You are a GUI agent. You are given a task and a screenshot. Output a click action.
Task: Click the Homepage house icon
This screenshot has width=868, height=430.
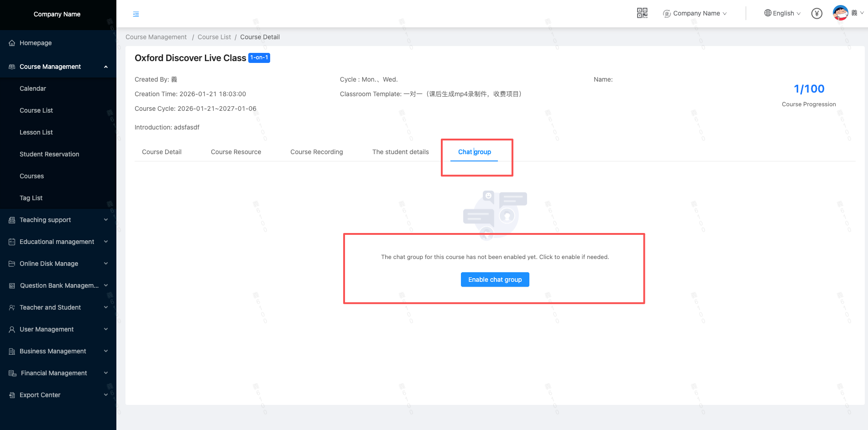[x=12, y=43]
